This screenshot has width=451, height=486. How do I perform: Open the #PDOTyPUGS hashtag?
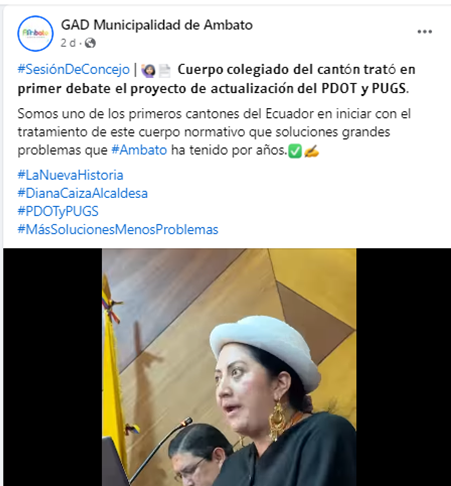(x=58, y=211)
